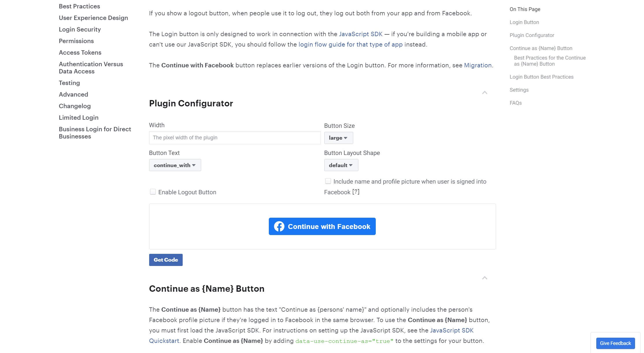Expand the Button Text continue_with dropdown
This screenshot has height=353, width=644.
174,165
